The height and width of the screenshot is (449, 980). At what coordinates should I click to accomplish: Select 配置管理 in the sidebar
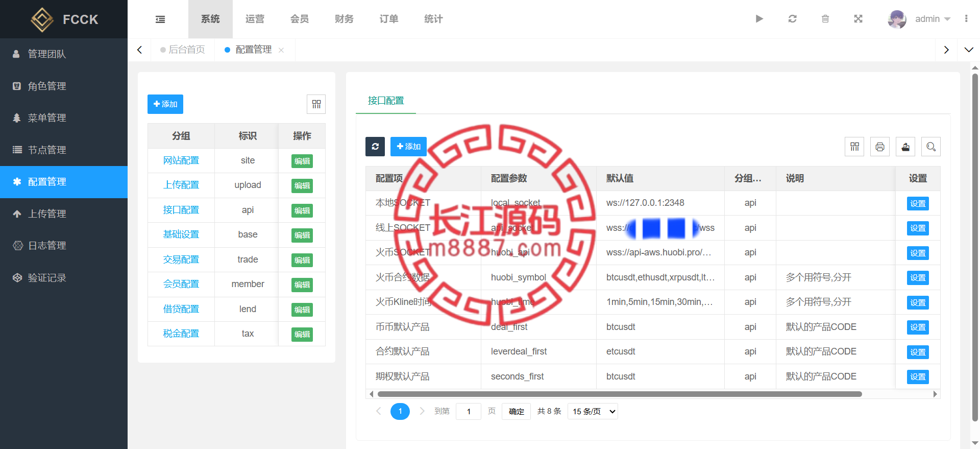(64, 182)
